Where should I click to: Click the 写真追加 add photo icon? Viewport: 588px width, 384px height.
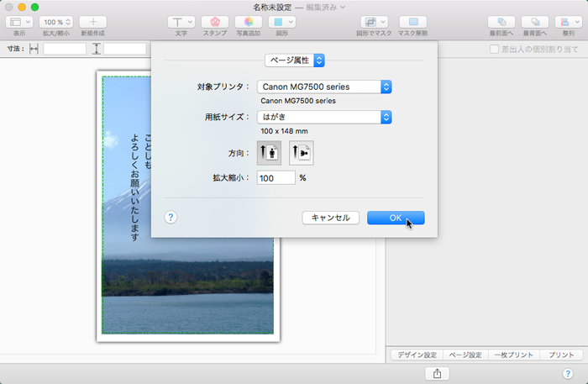coord(248,22)
